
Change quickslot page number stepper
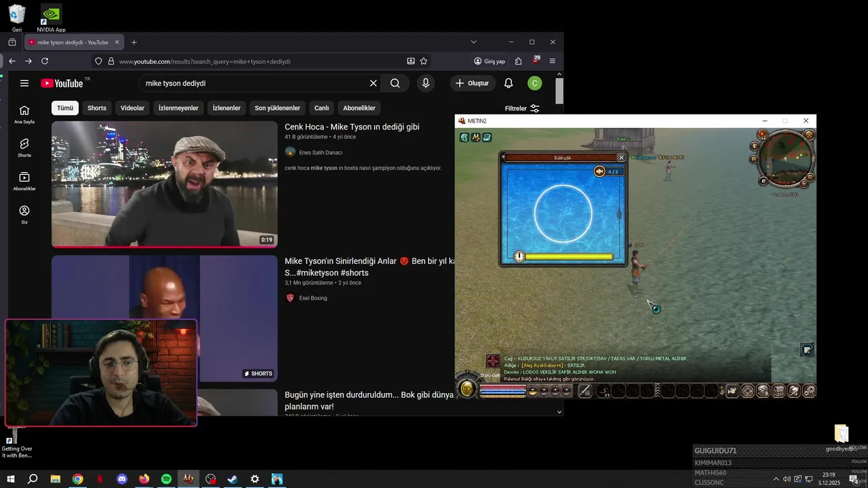pos(722,391)
